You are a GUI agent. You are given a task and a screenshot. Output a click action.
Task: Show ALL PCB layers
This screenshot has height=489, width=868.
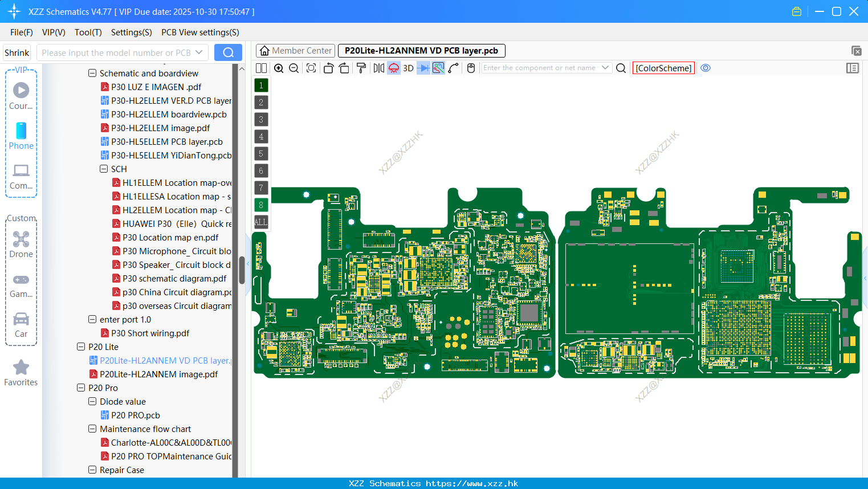[261, 222]
